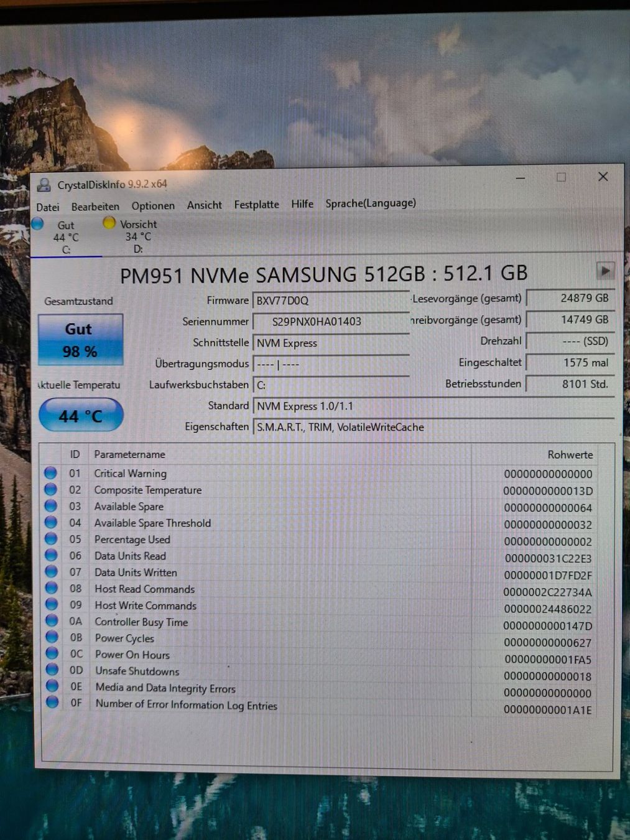630x840 pixels.
Task: Select the Composite Temperature row
Action: [320, 490]
